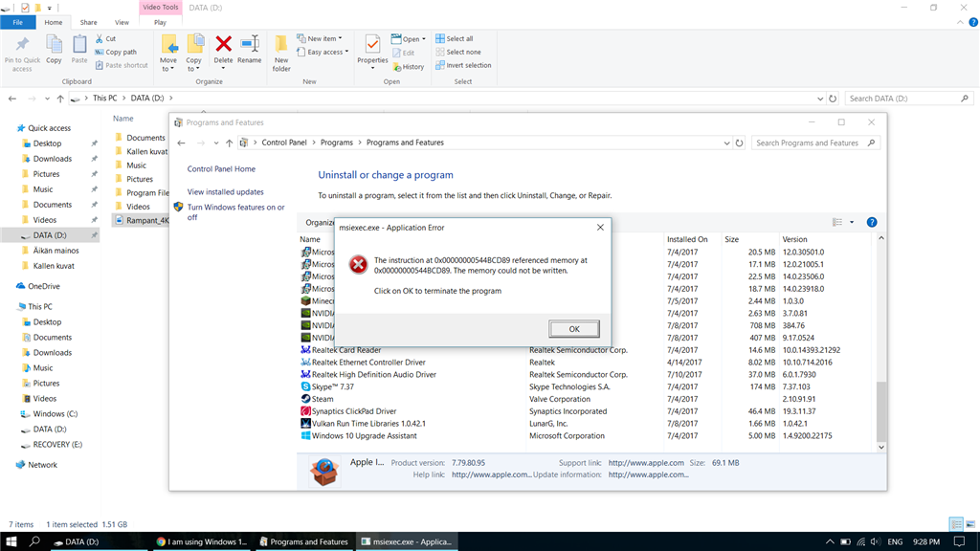Open the Action Center notification icon
The width and height of the screenshot is (980, 551).
(x=960, y=541)
